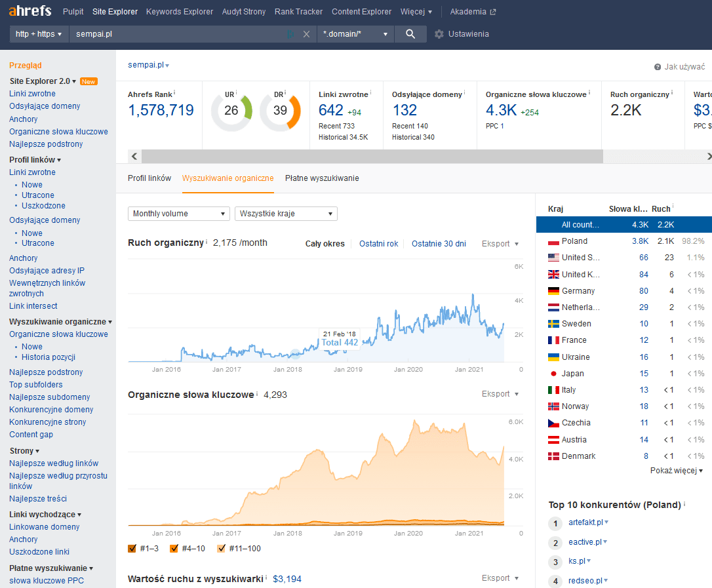Open Keywords Explorer in navigation

180,12
